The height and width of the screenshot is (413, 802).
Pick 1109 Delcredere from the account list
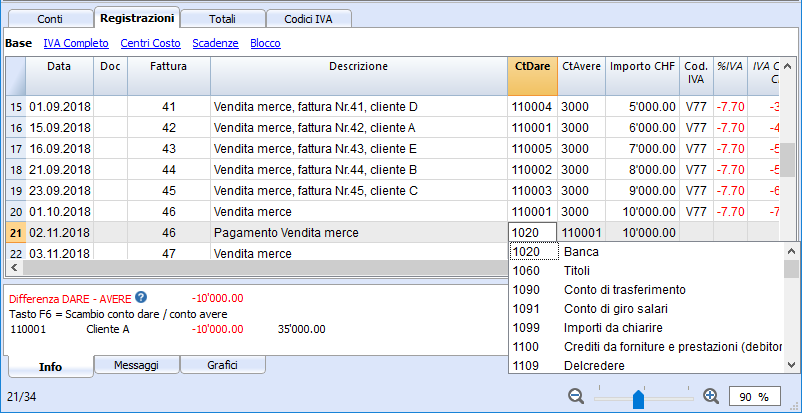[x=647, y=365]
